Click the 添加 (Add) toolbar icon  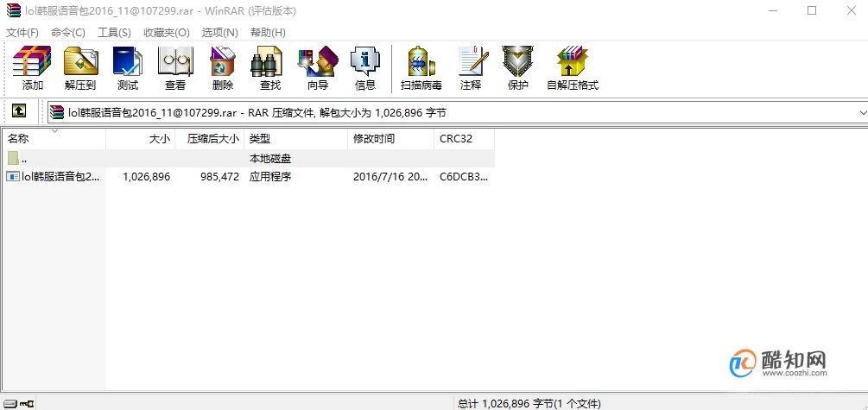coord(32,61)
